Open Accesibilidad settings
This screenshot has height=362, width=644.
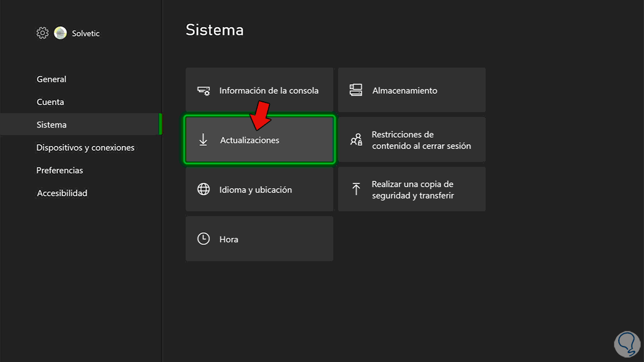pyautogui.click(x=62, y=193)
